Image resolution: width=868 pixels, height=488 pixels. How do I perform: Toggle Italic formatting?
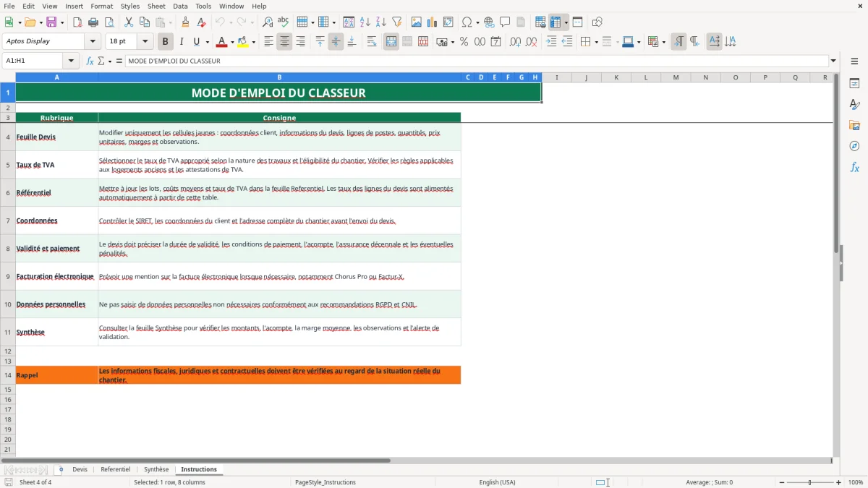coord(182,42)
